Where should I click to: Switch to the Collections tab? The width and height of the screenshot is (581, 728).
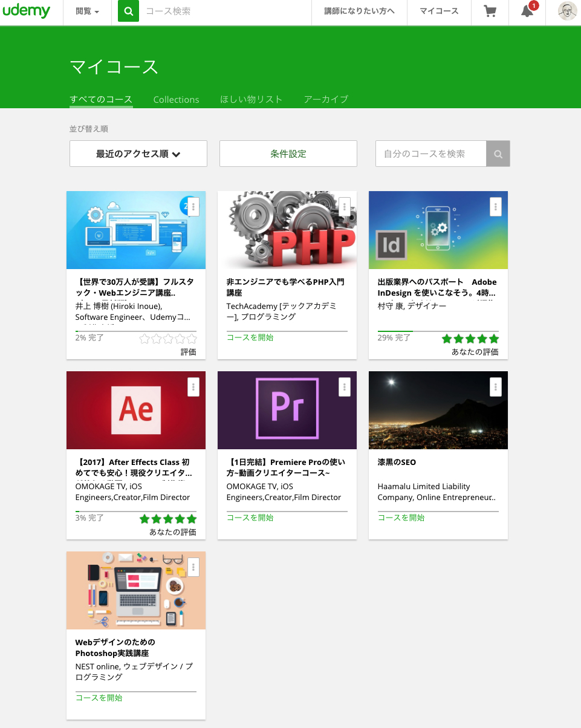click(x=176, y=100)
